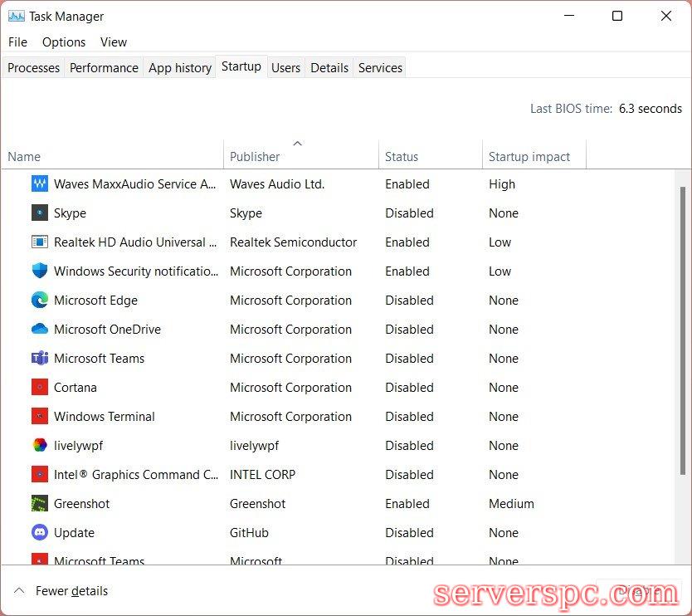Sort by Startup impact column header
Viewport: 692px width, 616px height.
[x=529, y=156]
